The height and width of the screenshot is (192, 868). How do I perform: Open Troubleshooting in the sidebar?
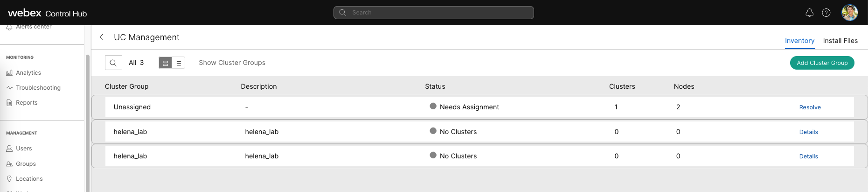(x=38, y=88)
